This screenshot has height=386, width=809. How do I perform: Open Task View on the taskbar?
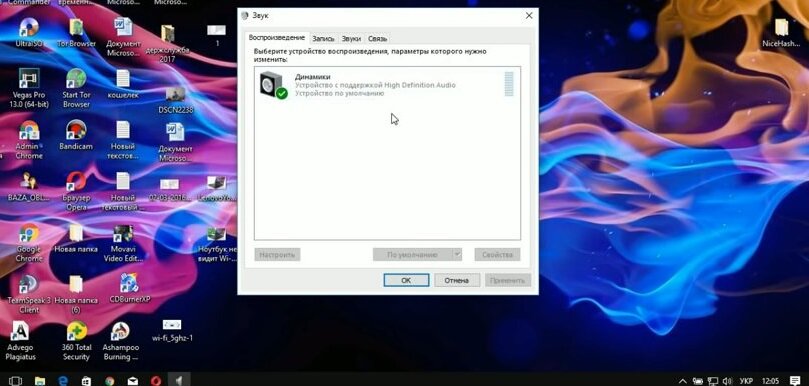pos(15,380)
